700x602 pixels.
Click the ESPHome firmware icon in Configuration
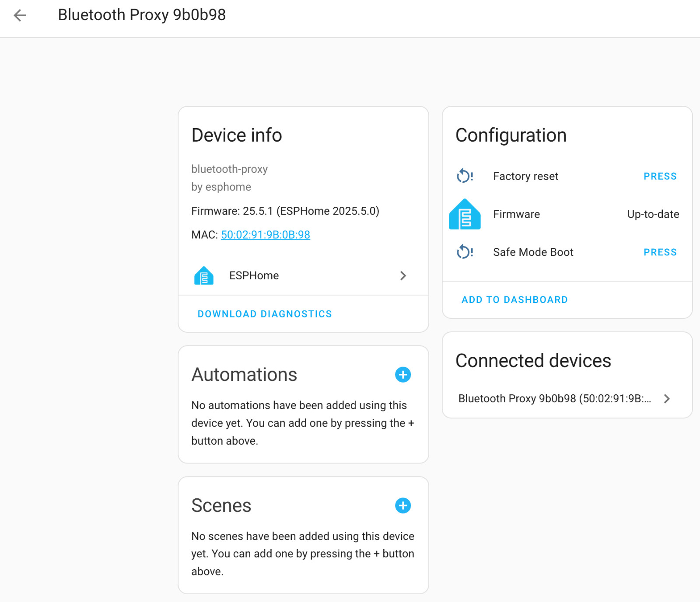[x=465, y=214]
